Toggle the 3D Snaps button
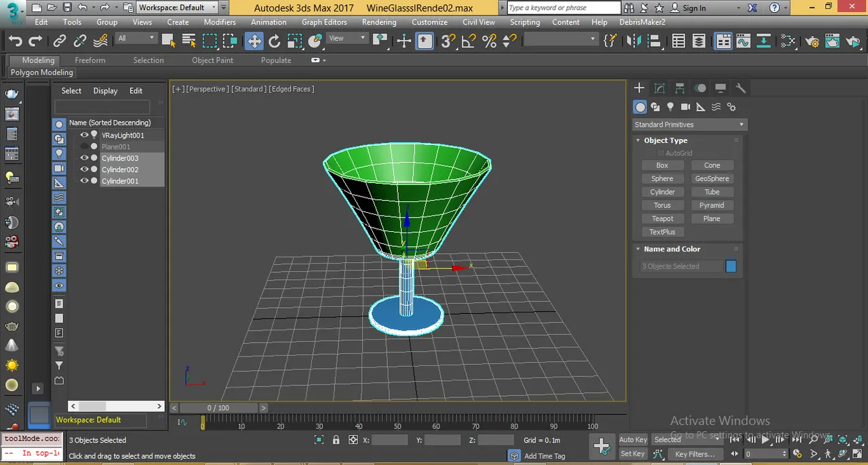868x465 pixels. click(448, 41)
